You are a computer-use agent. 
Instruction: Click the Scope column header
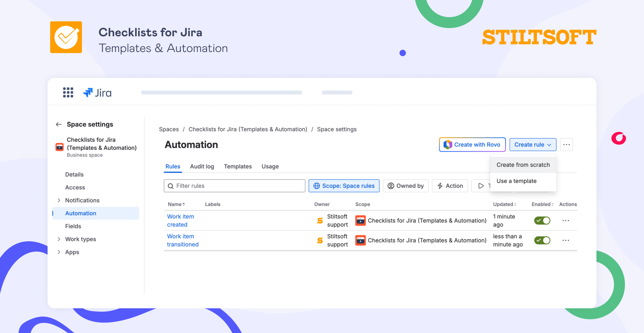point(362,204)
